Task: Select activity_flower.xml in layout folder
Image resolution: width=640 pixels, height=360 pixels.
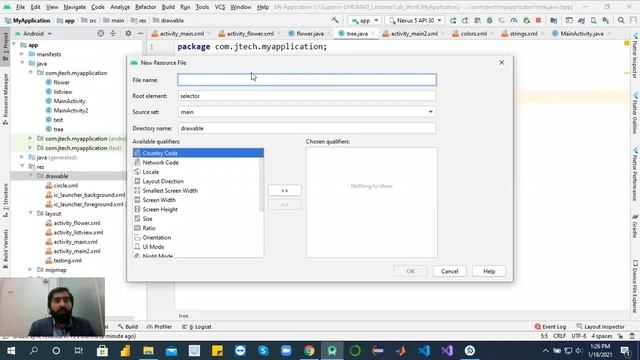Action: coord(77,223)
